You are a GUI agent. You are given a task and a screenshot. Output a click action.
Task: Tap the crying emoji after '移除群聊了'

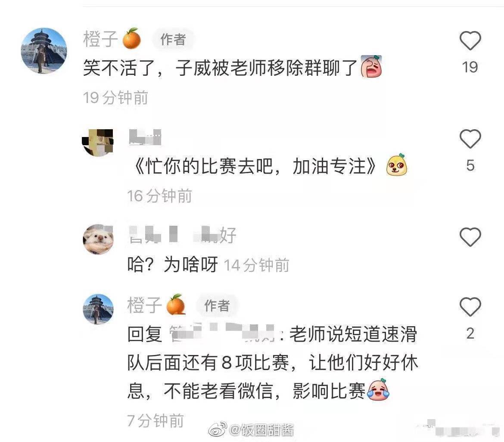pos(371,66)
